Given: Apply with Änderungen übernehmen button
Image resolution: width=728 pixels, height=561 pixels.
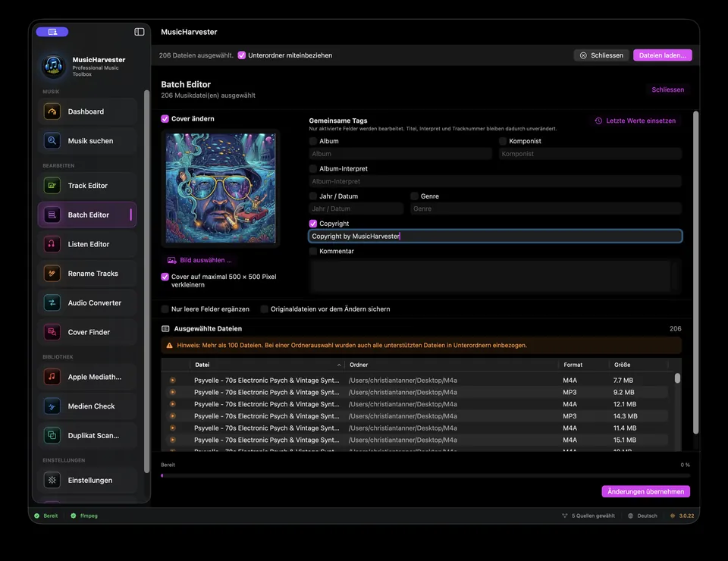Looking at the screenshot, I should [x=645, y=491].
